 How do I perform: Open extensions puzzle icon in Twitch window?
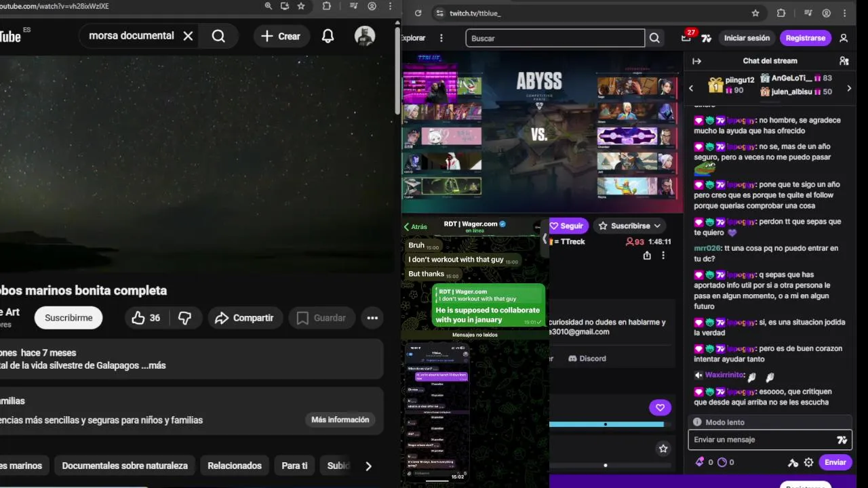coord(781,13)
